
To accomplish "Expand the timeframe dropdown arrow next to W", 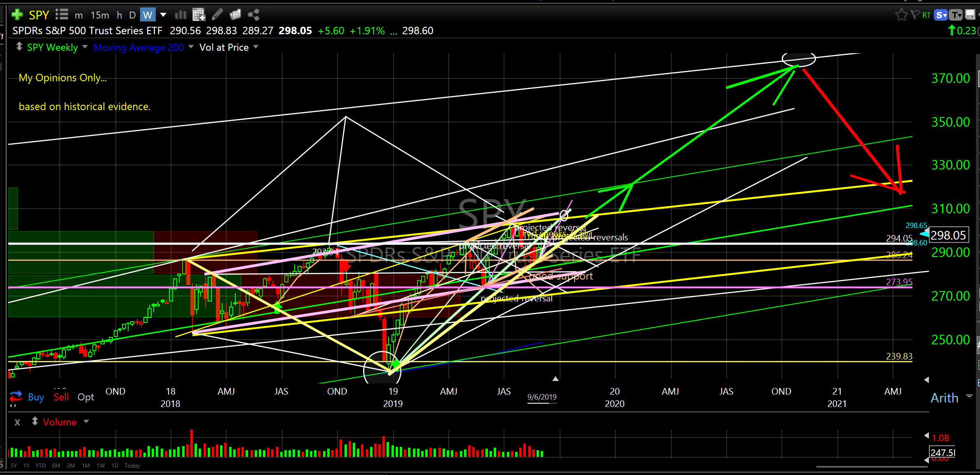I will [x=163, y=15].
